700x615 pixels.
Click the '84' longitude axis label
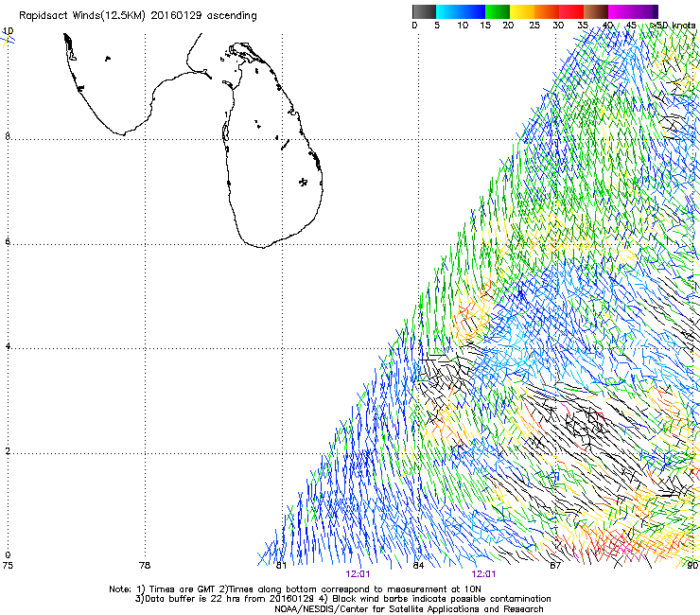(x=418, y=566)
